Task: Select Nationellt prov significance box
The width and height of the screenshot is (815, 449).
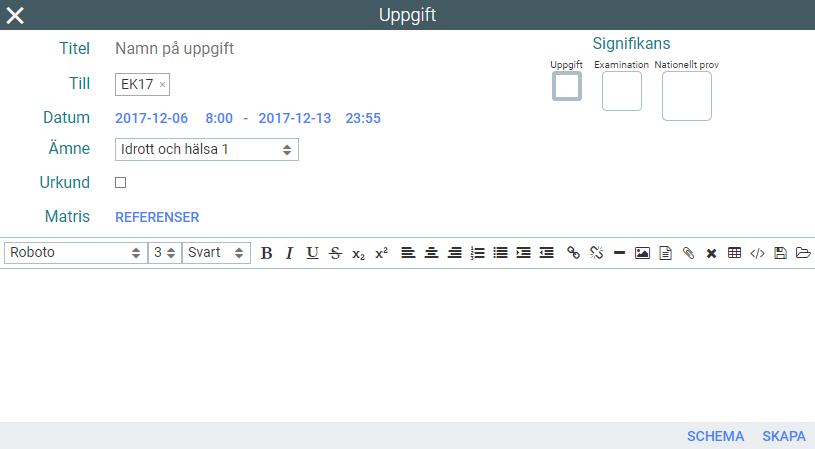Action: click(x=686, y=96)
